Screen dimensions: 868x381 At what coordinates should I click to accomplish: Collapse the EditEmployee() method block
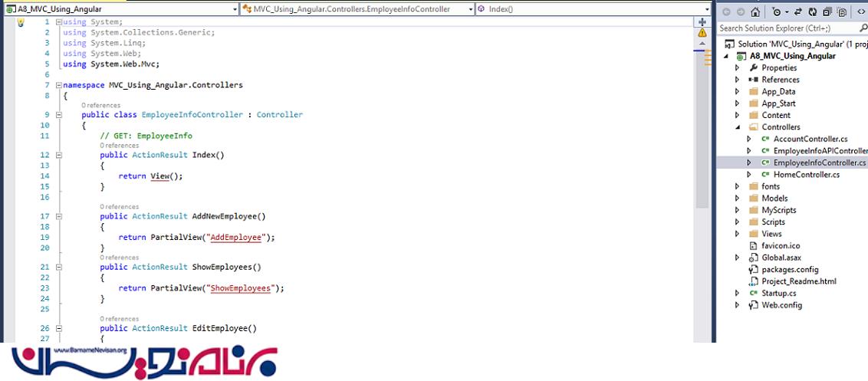point(59,328)
